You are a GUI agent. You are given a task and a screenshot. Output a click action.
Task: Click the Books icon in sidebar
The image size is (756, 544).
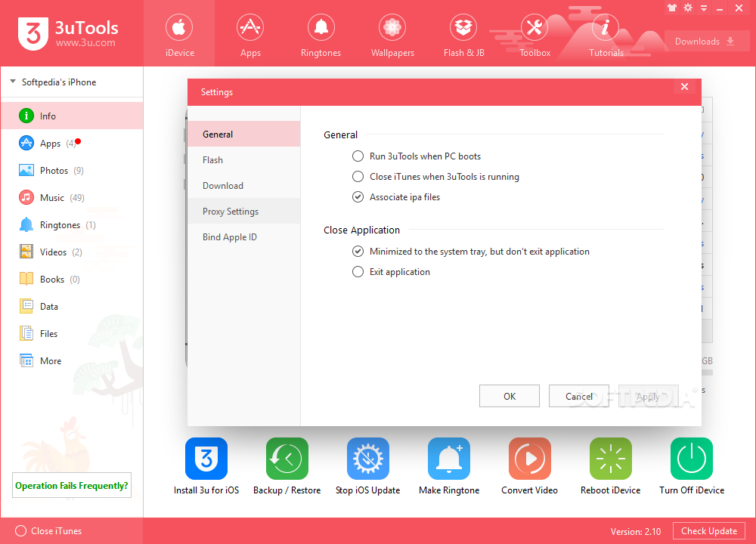coord(26,279)
